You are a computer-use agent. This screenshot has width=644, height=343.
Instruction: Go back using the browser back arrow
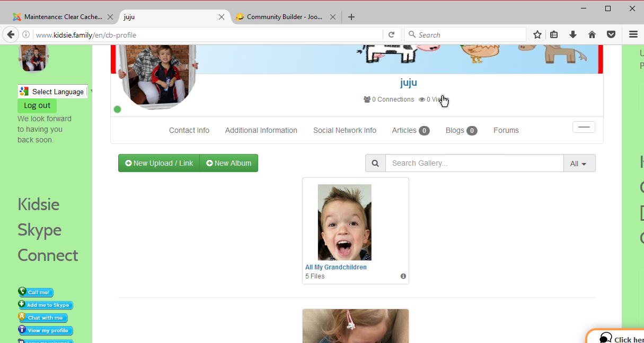11,34
